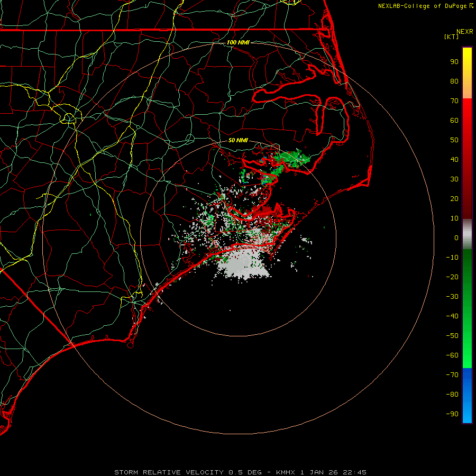Click the gray zero band of the color bar
Screen dimensions: 476x476
pos(467,234)
